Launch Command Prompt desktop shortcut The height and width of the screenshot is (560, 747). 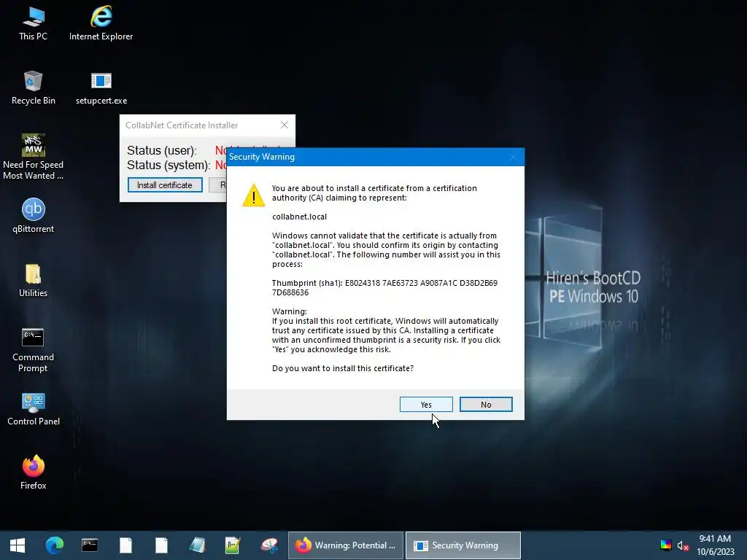pos(34,350)
